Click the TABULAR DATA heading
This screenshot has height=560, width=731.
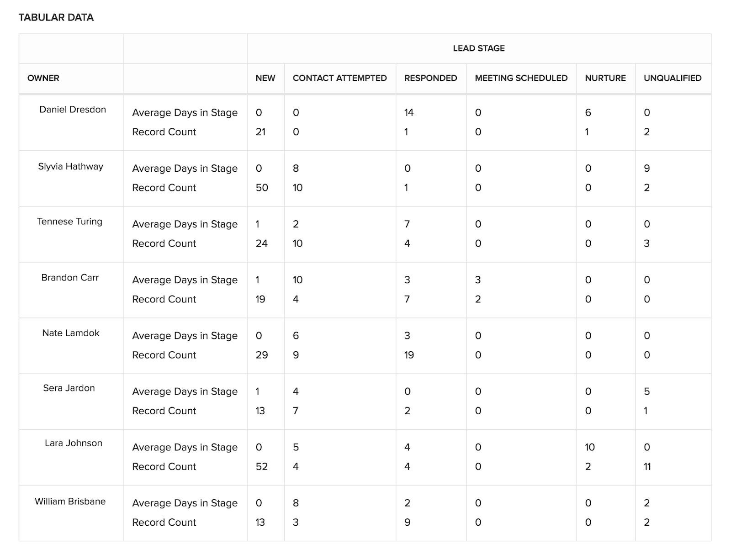pos(56,17)
